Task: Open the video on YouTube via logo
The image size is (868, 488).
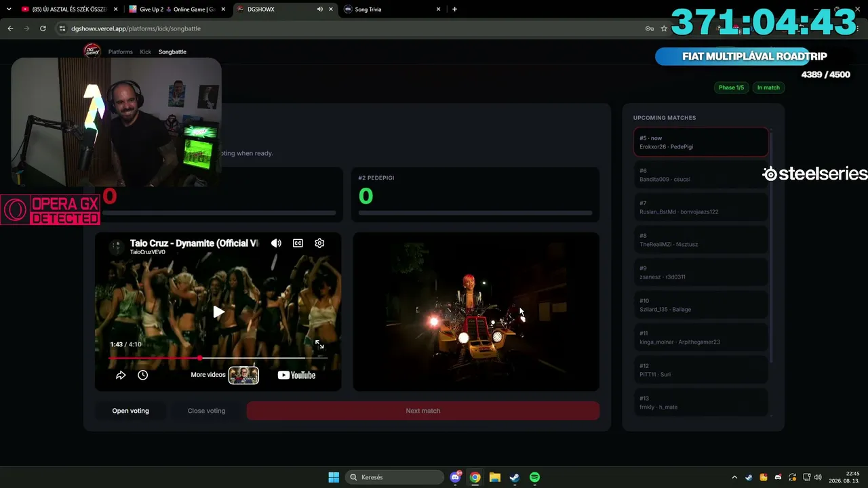Action: 296,375
